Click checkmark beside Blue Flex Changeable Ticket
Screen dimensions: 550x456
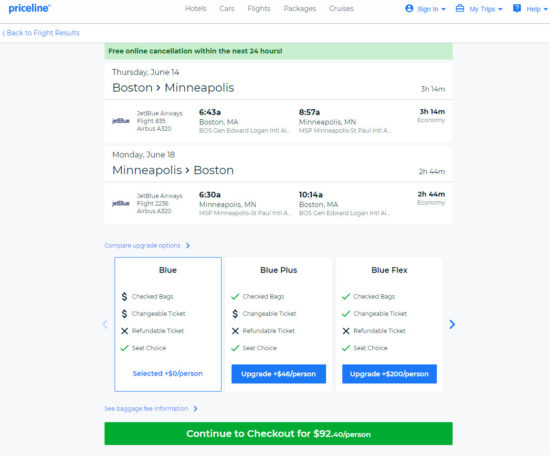pos(346,314)
